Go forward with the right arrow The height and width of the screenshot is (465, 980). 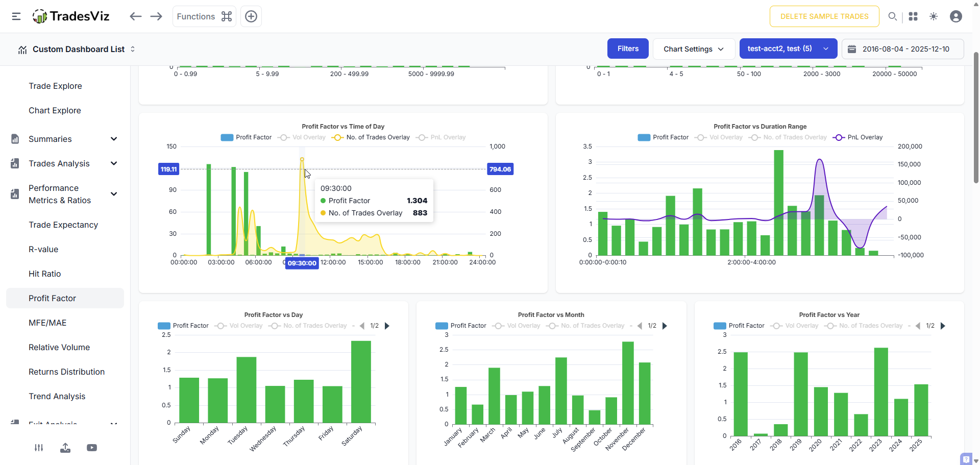point(156,16)
